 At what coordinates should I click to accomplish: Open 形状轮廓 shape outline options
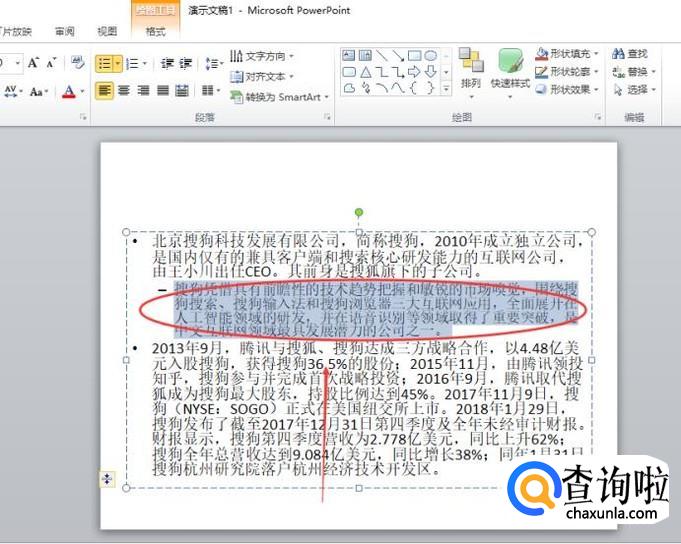click(567, 72)
